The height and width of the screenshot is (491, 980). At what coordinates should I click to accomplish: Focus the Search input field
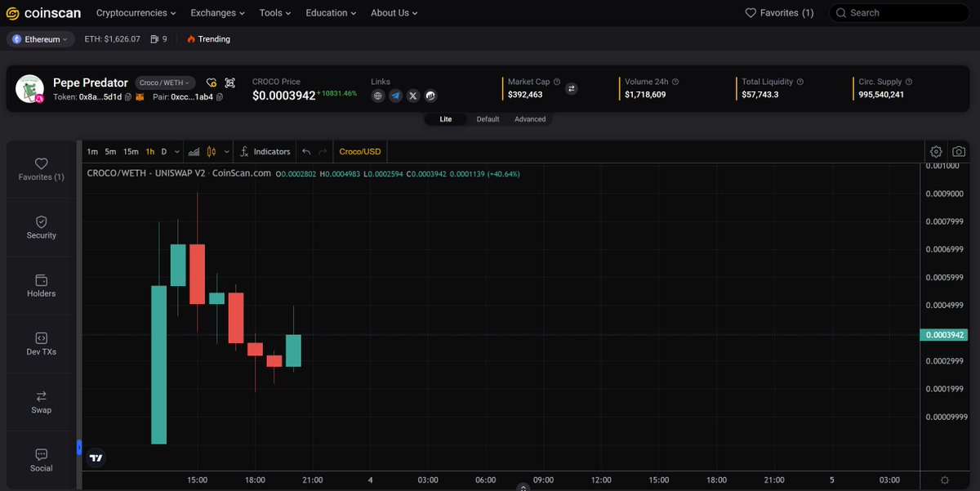(x=898, y=13)
